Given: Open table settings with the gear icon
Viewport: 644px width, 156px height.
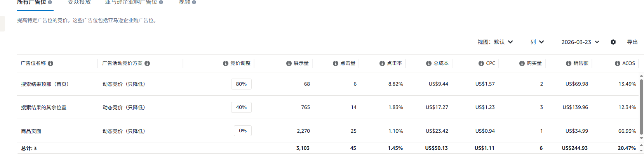Looking at the screenshot, I should 613,42.
